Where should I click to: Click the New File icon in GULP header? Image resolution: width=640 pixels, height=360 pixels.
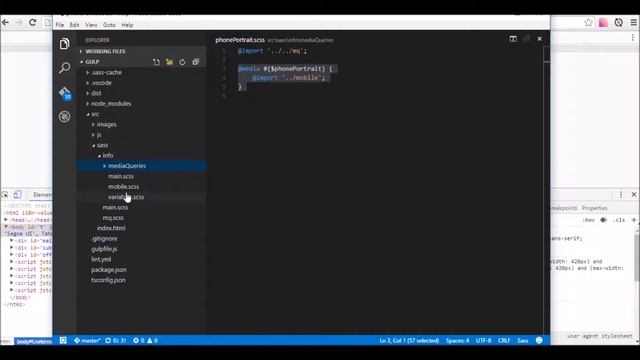(156, 62)
